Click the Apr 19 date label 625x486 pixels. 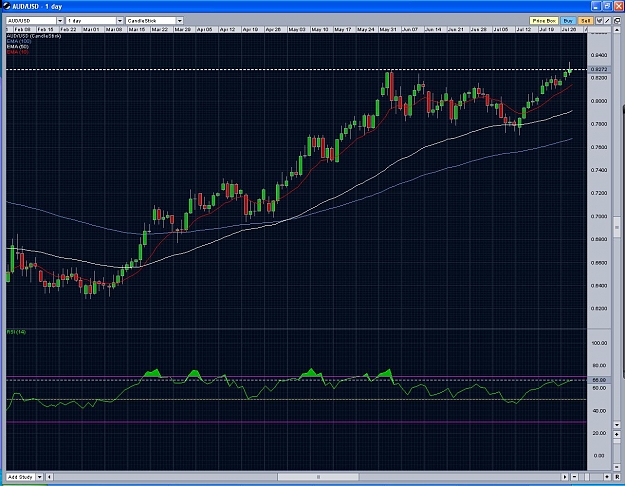(250, 30)
